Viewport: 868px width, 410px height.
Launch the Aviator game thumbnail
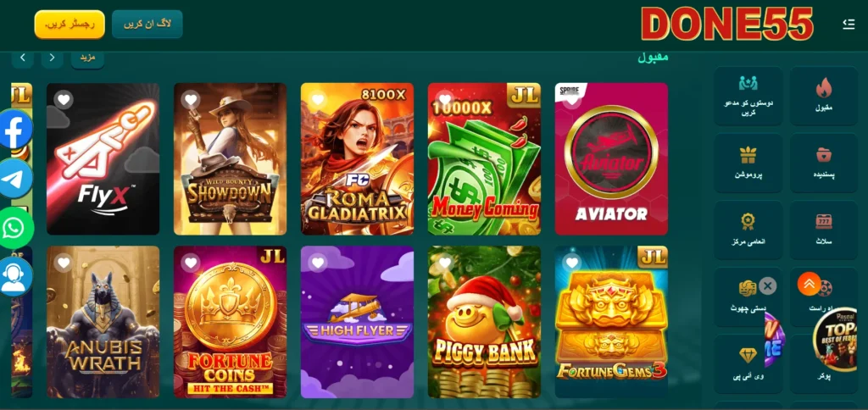[x=611, y=158]
